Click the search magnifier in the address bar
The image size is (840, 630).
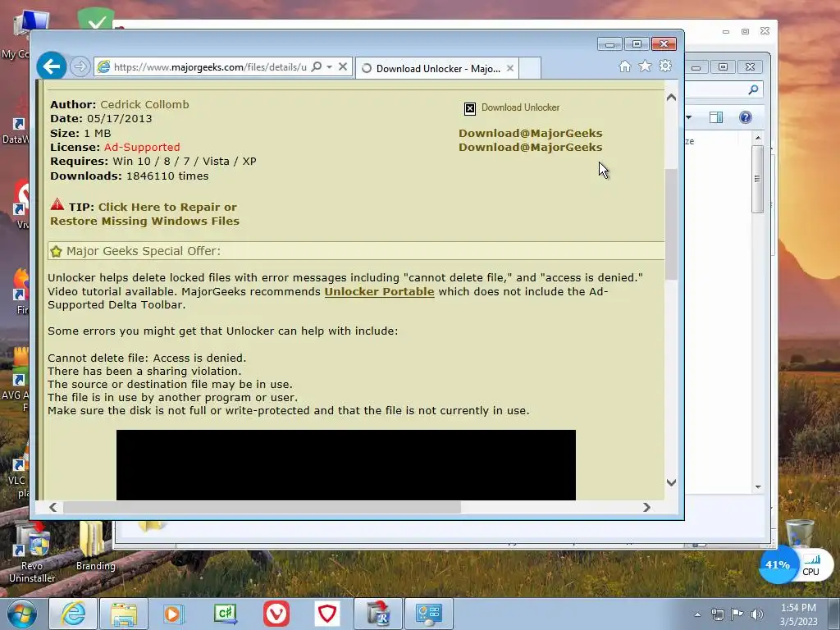[317, 67]
